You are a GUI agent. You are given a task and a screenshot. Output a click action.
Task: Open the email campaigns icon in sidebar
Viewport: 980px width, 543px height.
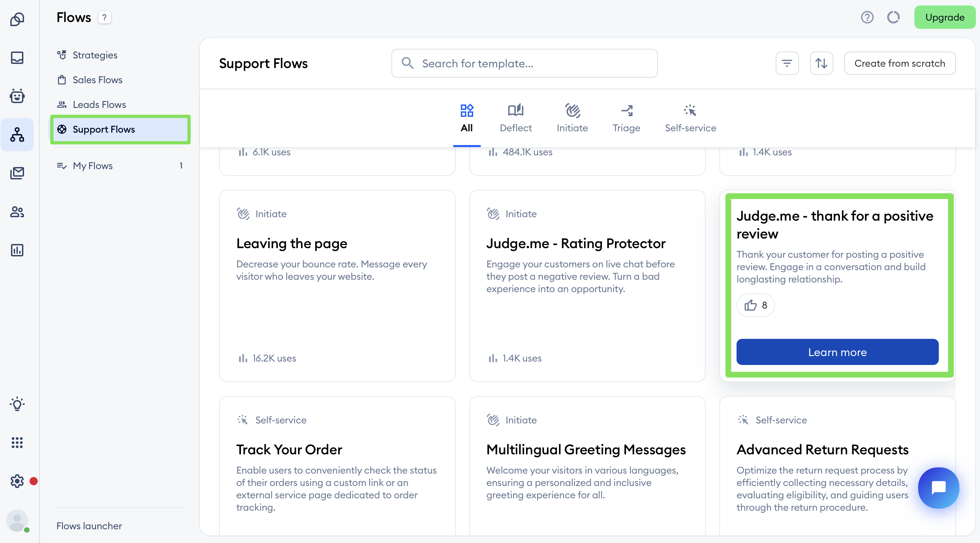point(17,173)
